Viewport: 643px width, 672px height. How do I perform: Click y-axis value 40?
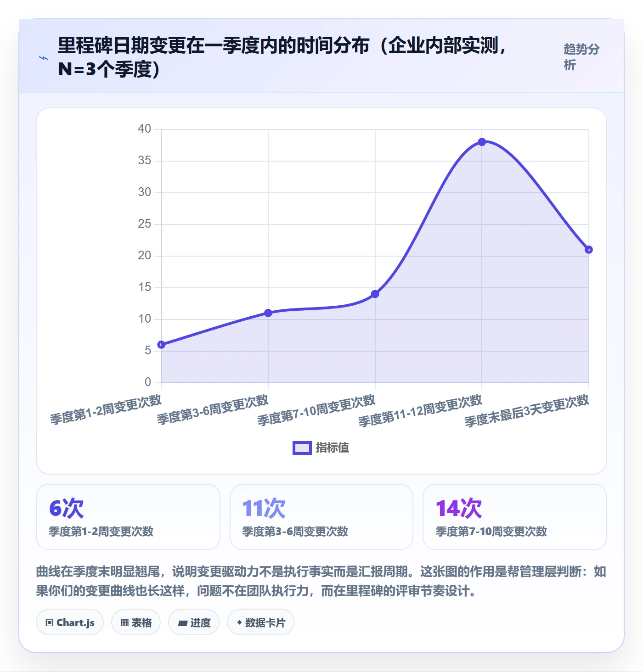145,129
